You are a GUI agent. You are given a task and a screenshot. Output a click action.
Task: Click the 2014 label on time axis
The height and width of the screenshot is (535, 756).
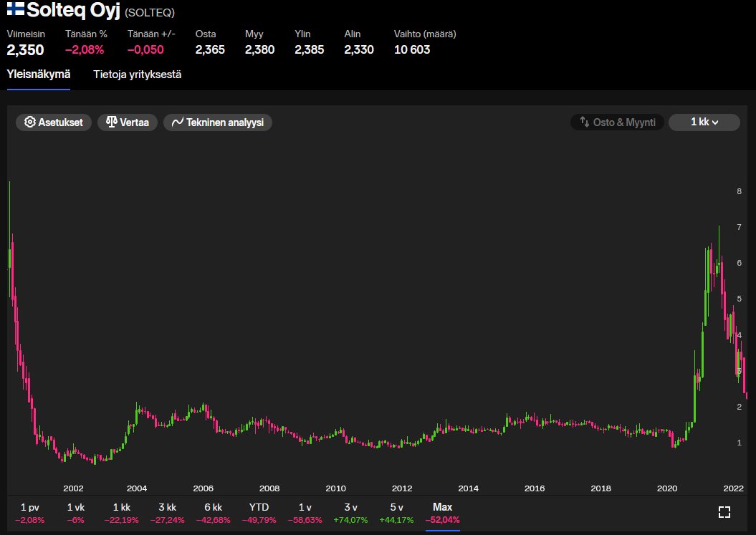coord(468,488)
